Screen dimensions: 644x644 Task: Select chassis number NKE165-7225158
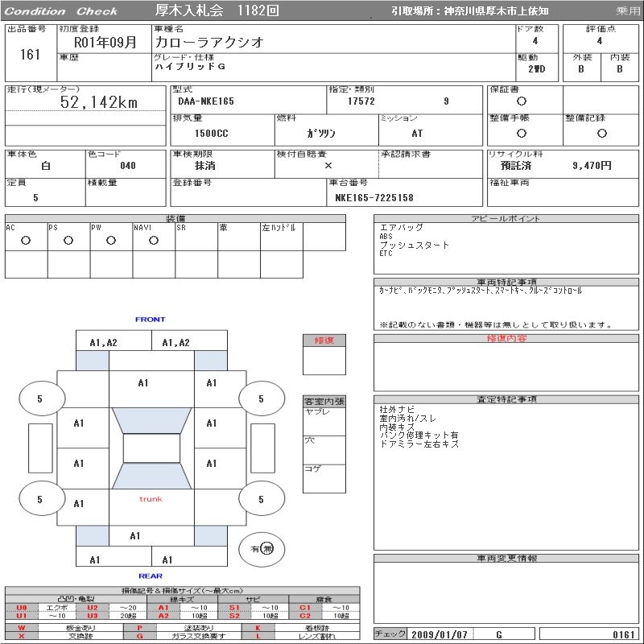pyautogui.click(x=374, y=197)
